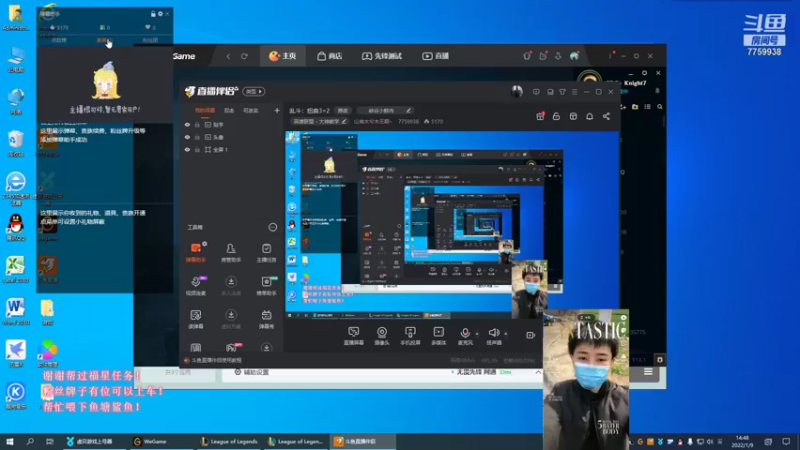
Task: Open the system tray notification center
Action: point(786,441)
